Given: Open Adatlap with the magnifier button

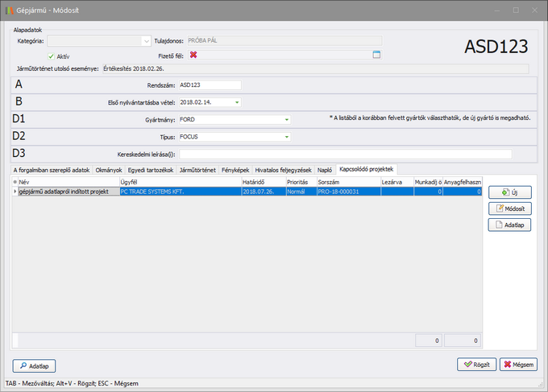Looking at the screenshot, I should pos(35,366).
